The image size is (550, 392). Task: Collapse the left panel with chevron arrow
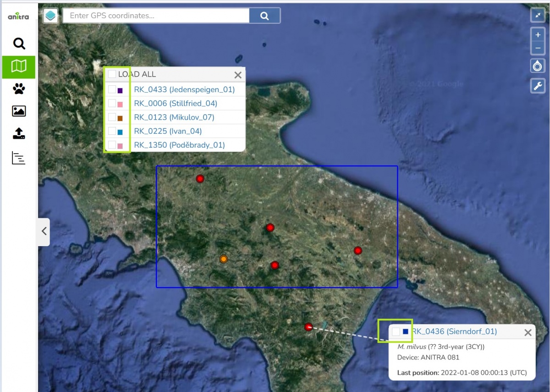pyautogui.click(x=43, y=231)
